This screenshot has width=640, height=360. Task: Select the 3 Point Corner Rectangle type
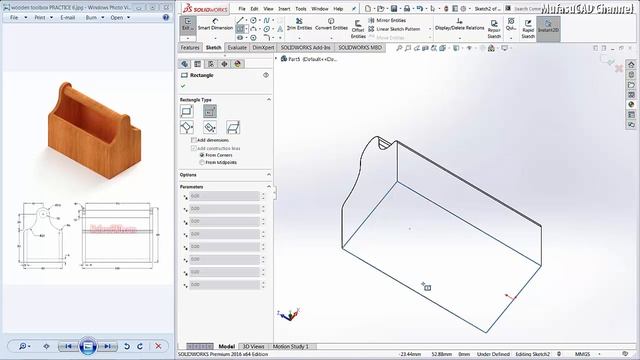click(187, 127)
